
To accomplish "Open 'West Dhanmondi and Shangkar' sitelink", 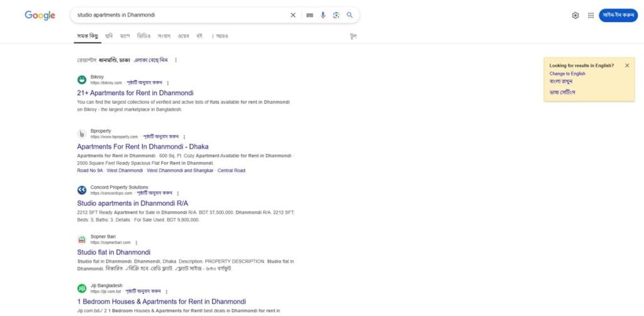I will 180,170.
